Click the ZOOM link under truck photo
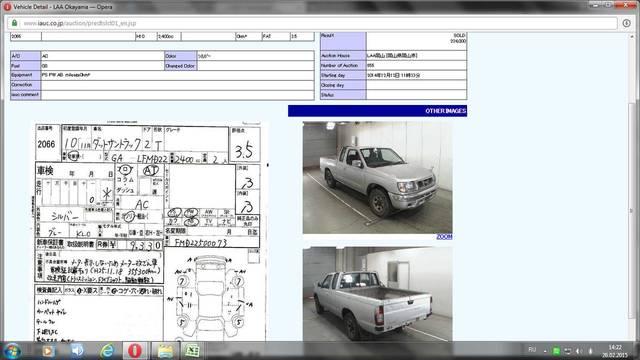The width and height of the screenshot is (640, 360). tap(444, 237)
